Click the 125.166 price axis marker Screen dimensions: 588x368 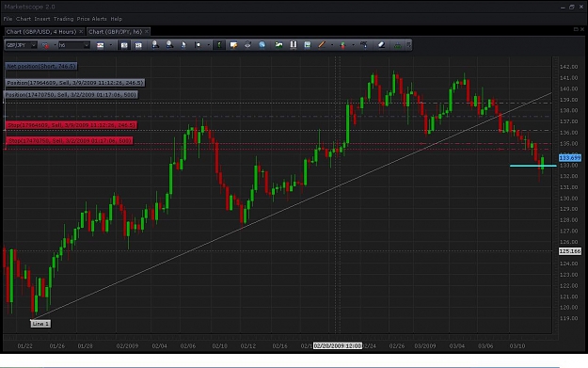pos(570,251)
